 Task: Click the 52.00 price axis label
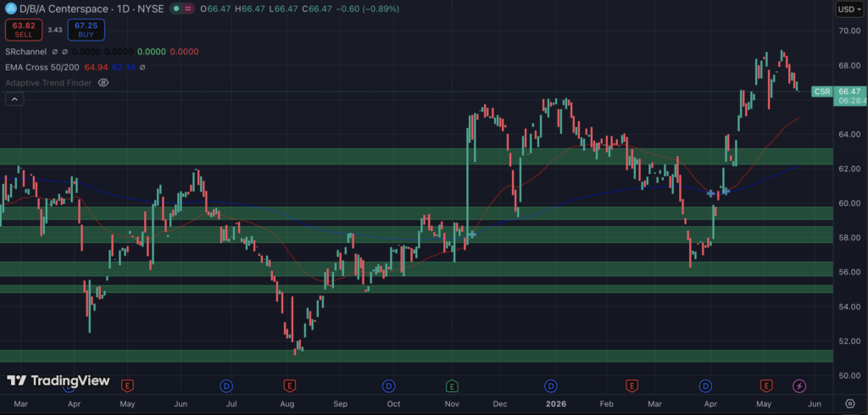pyautogui.click(x=849, y=341)
